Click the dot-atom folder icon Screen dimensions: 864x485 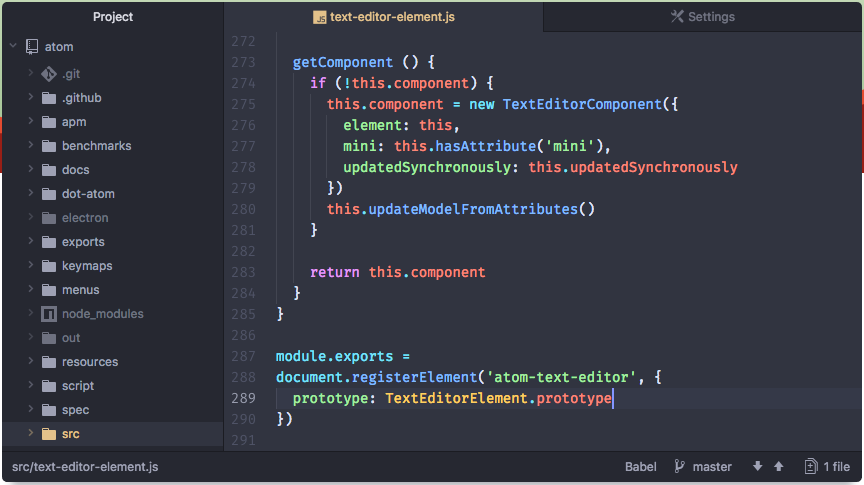pyautogui.click(x=49, y=194)
